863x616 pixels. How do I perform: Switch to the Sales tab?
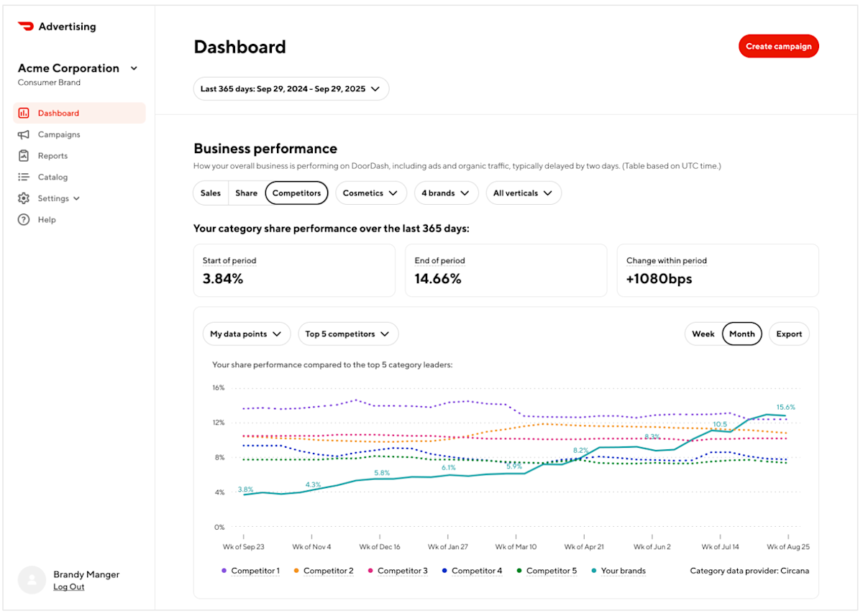point(210,193)
